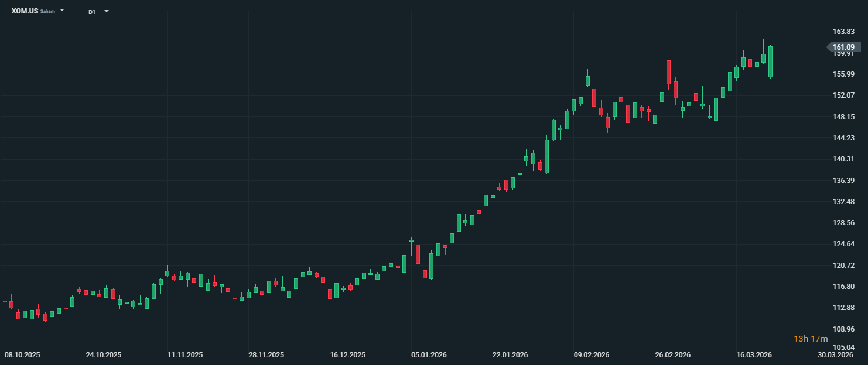The height and width of the screenshot is (365, 868).
Task: Select the 16.03.2026 date on time axis
Action: pos(754,355)
